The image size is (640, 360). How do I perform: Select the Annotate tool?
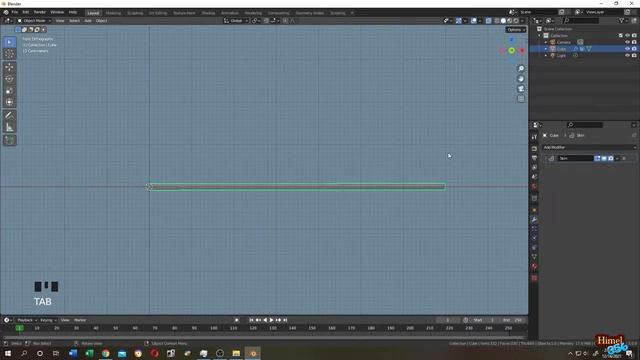pyautogui.click(x=9, y=116)
